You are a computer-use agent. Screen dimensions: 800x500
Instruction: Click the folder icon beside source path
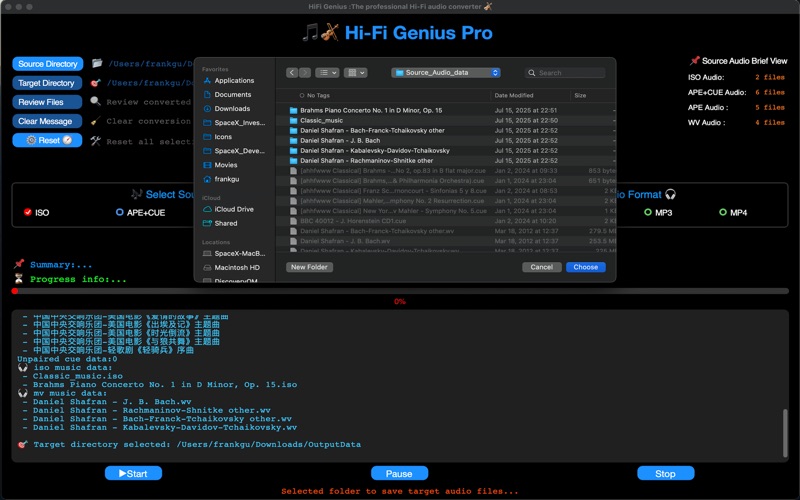click(97, 63)
